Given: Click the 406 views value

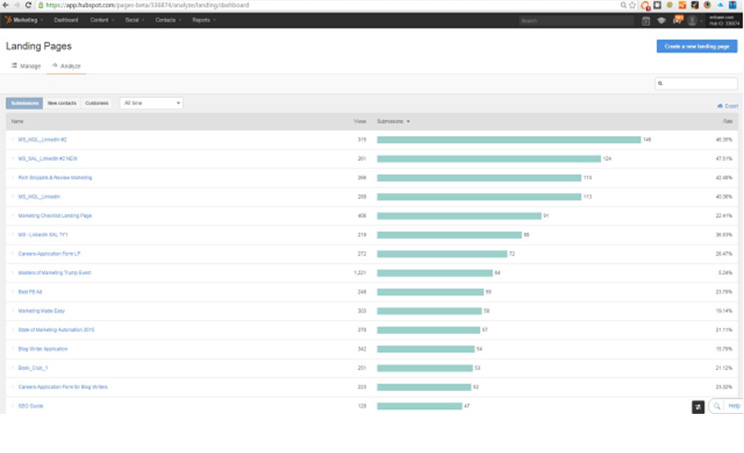Looking at the screenshot, I should point(362,215).
